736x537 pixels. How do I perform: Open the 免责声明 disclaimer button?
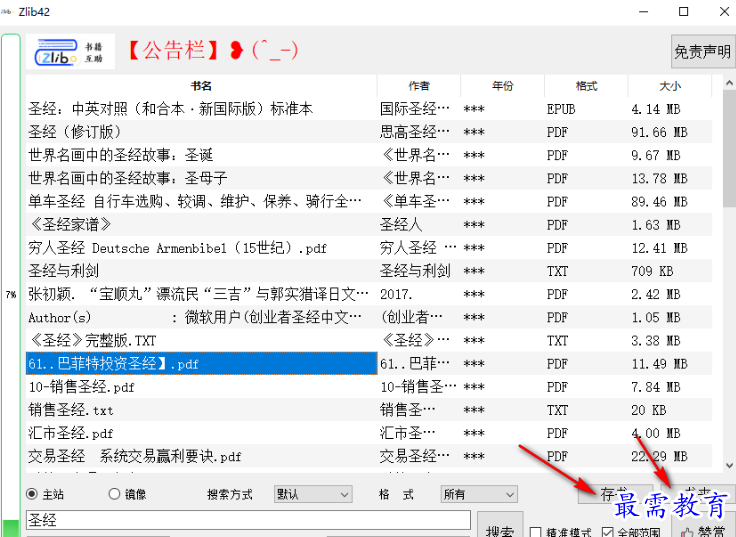[x=703, y=52]
